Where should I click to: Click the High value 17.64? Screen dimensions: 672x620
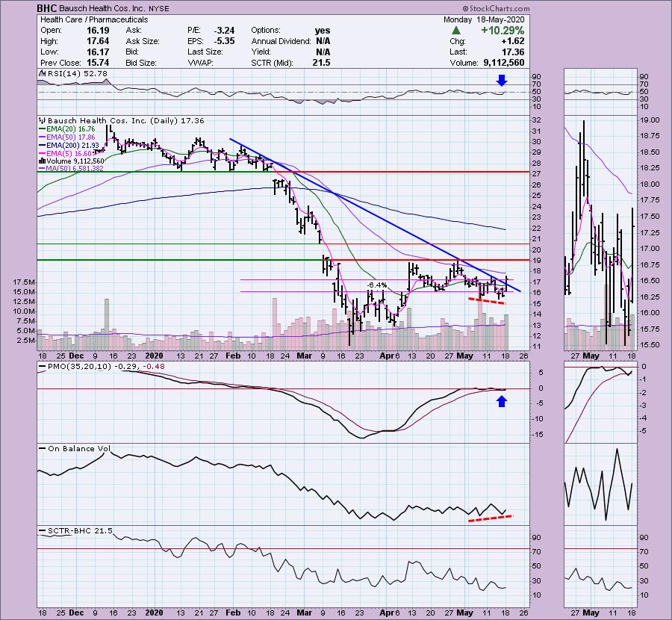click(x=98, y=41)
